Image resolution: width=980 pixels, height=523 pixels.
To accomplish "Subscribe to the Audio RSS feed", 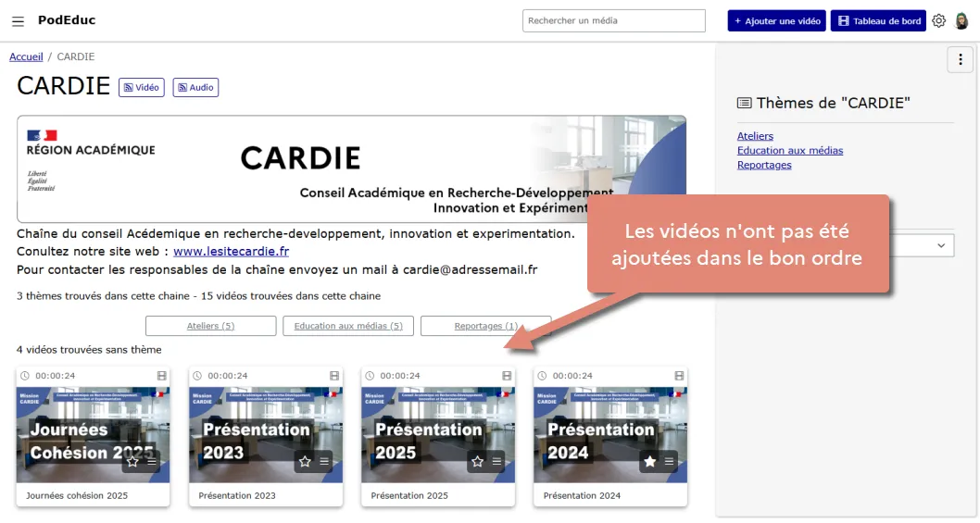I will (x=195, y=88).
